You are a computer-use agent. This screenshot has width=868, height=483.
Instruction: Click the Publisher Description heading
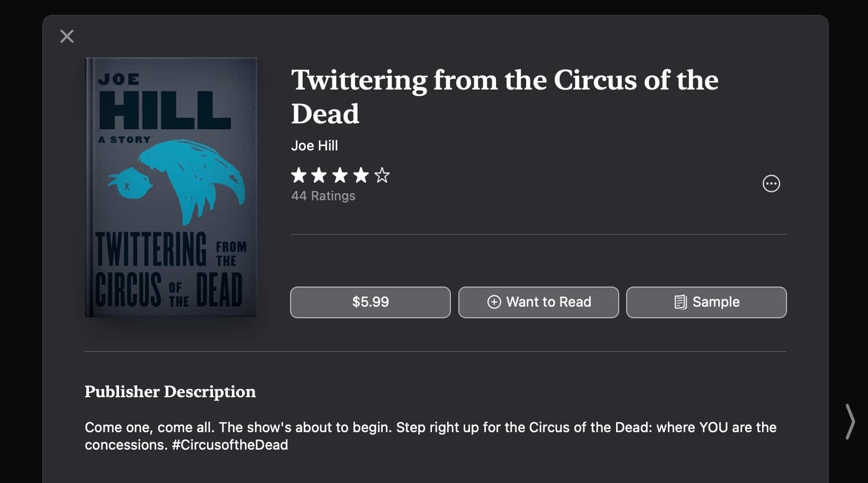[170, 391]
